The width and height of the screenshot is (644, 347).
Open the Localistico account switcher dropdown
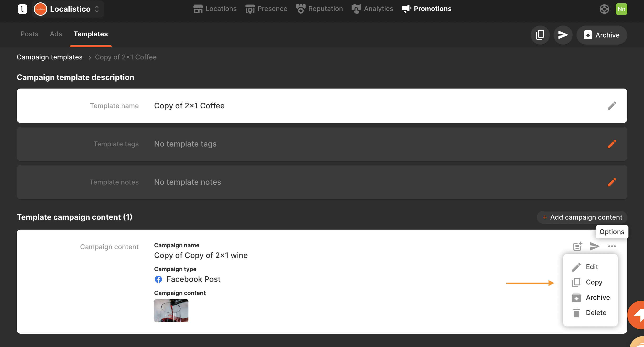(x=68, y=9)
